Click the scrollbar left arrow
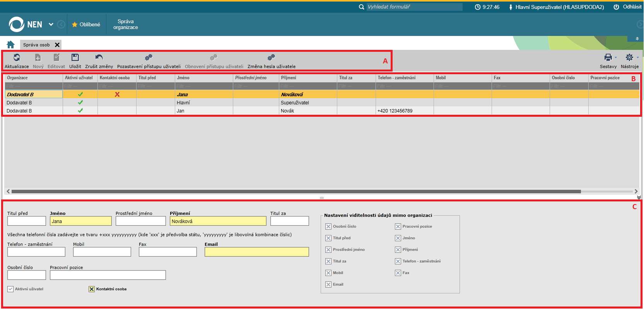 coord(8,191)
